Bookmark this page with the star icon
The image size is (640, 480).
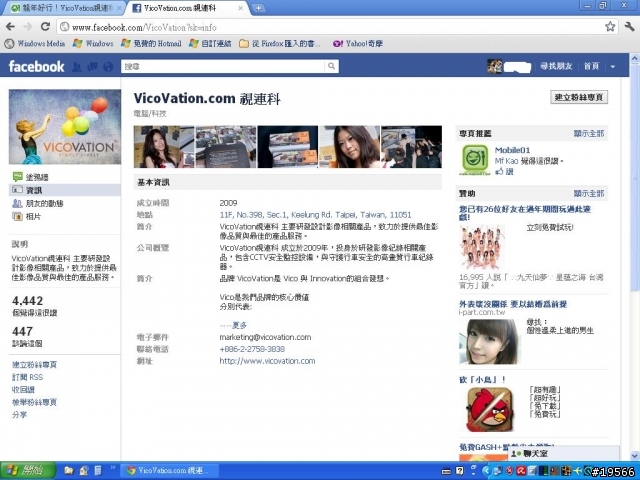coord(610,27)
